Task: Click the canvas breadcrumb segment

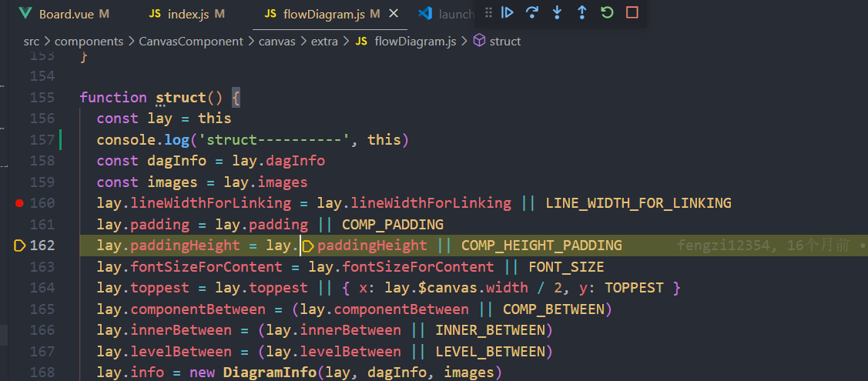Action: pyautogui.click(x=276, y=41)
